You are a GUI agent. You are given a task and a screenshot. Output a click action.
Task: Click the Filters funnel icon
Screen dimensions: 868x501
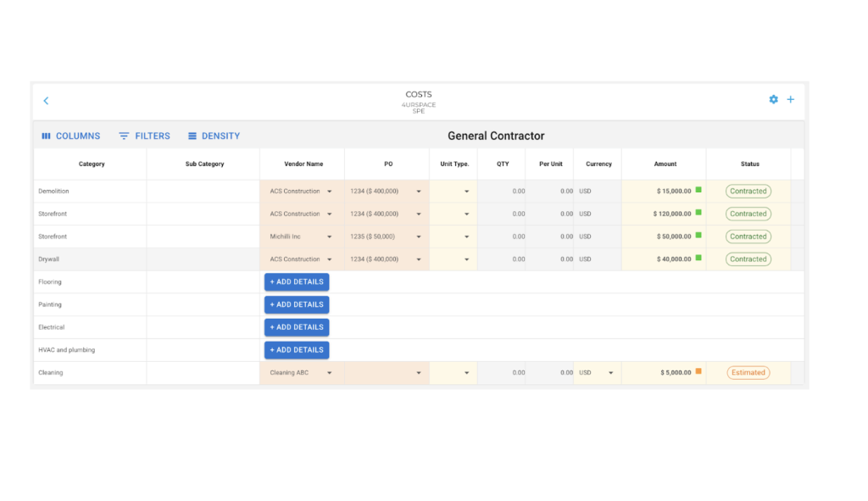tap(125, 136)
